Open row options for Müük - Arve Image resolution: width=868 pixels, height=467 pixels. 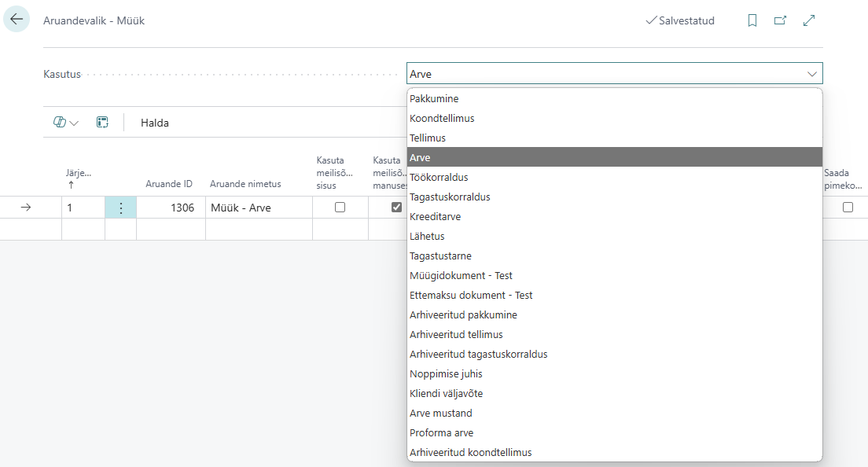coord(120,208)
